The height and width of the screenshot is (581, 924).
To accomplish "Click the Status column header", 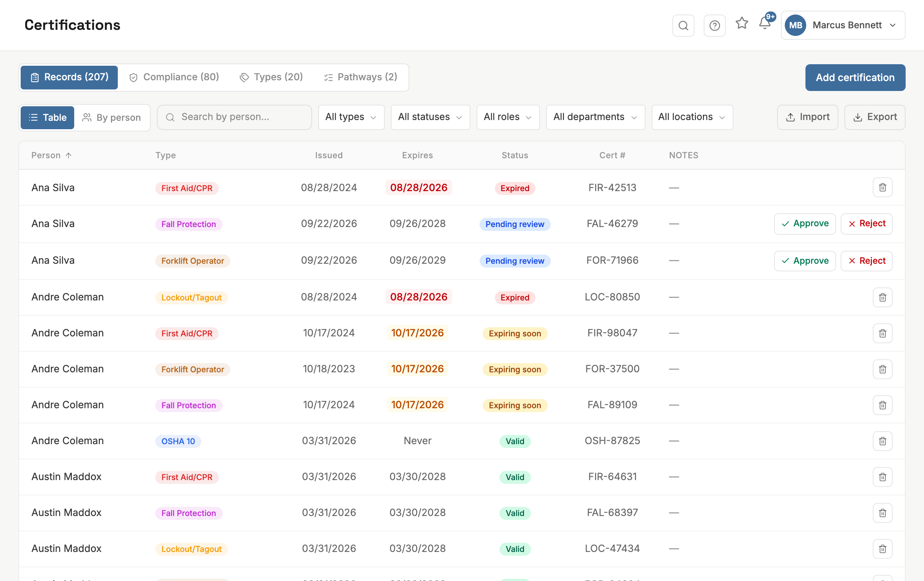I will coord(514,155).
